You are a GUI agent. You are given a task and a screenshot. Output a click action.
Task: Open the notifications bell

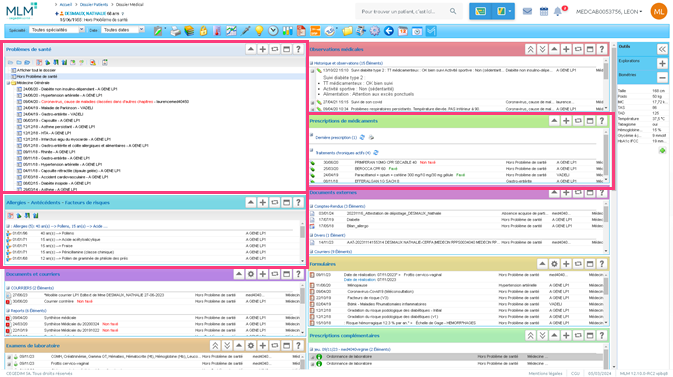point(558,12)
